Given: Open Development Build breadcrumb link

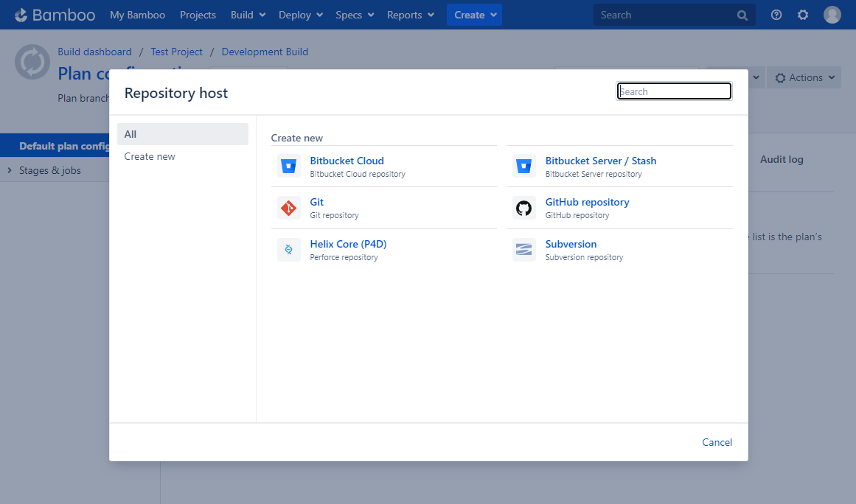Looking at the screenshot, I should point(265,52).
